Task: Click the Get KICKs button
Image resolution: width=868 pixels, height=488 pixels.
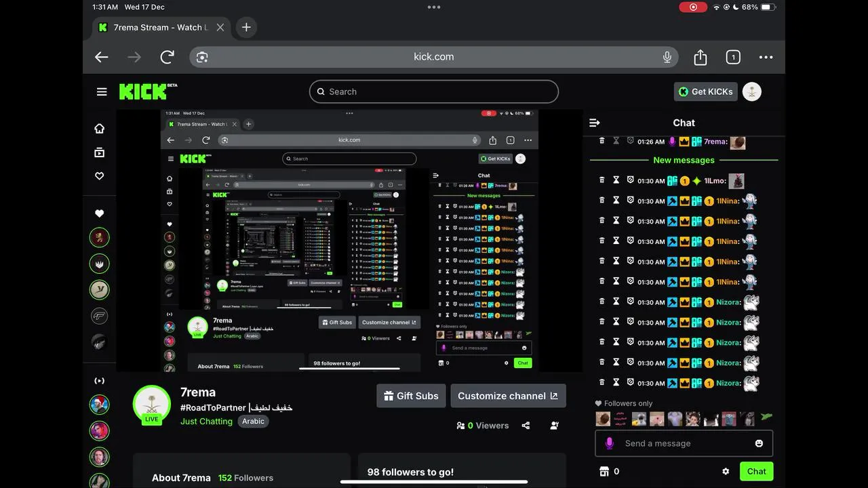Action: click(x=706, y=91)
